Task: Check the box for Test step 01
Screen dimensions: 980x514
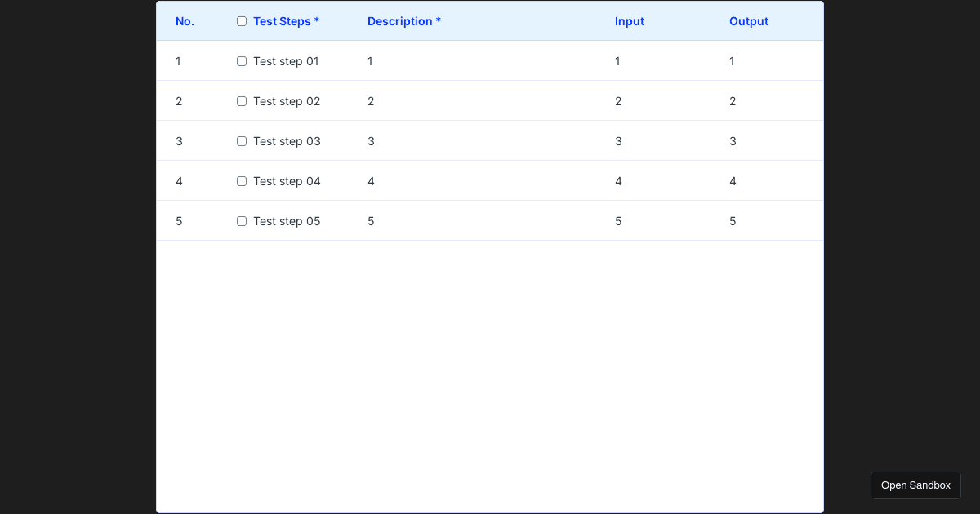Action: (x=242, y=61)
